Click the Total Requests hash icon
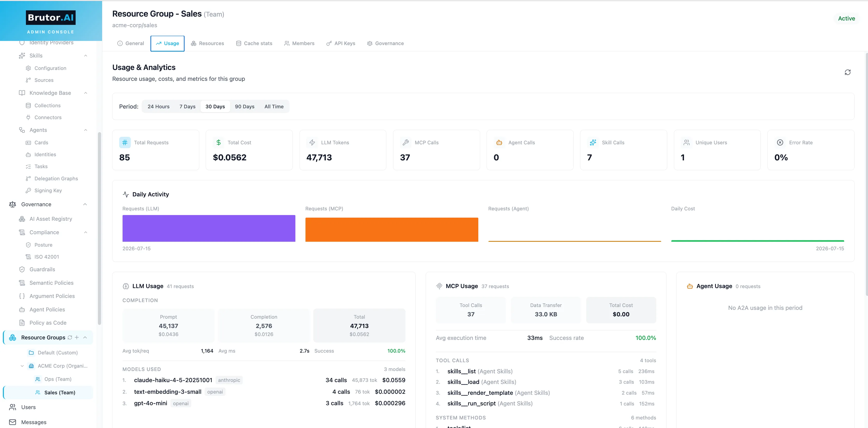 [125, 142]
